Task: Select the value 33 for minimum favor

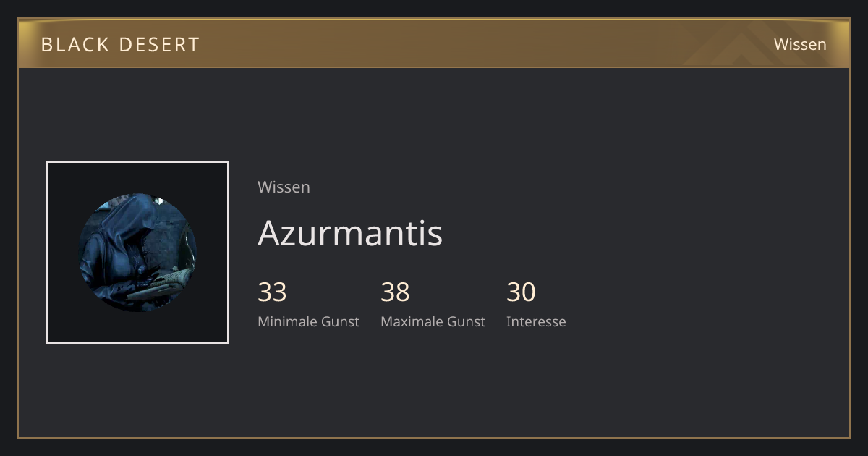Action: point(272,292)
